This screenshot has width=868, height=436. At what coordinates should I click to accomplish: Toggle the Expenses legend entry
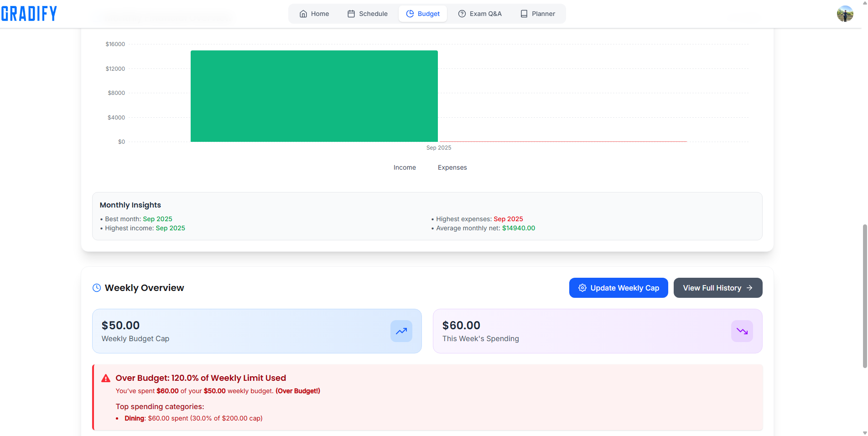click(452, 167)
